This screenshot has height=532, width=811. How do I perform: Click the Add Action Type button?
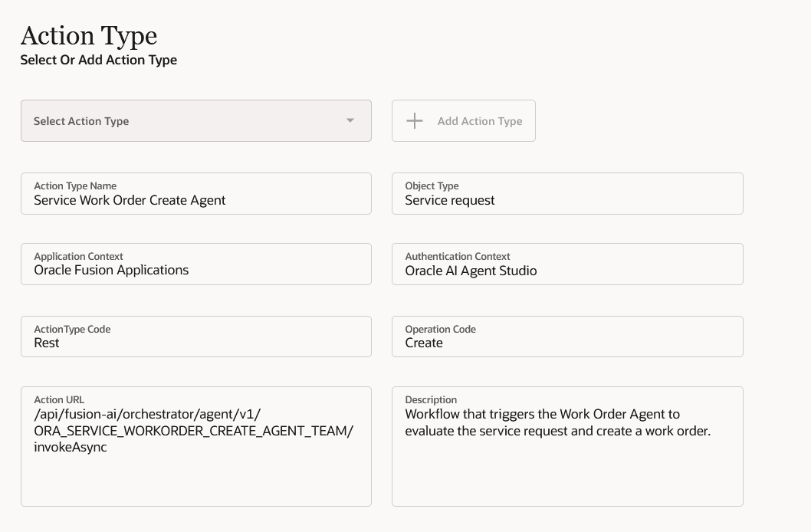pyautogui.click(x=463, y=120)
